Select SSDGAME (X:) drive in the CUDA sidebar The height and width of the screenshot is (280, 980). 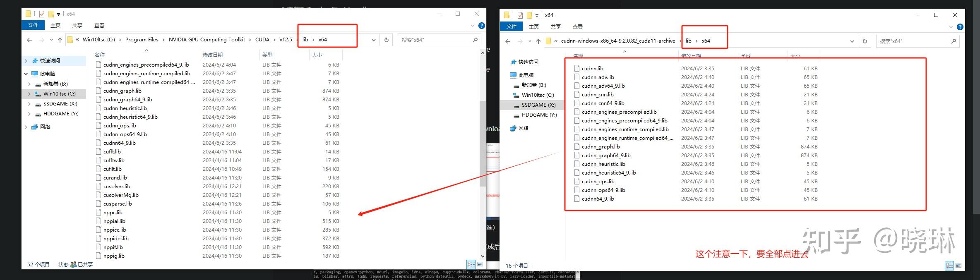(60, 104)
